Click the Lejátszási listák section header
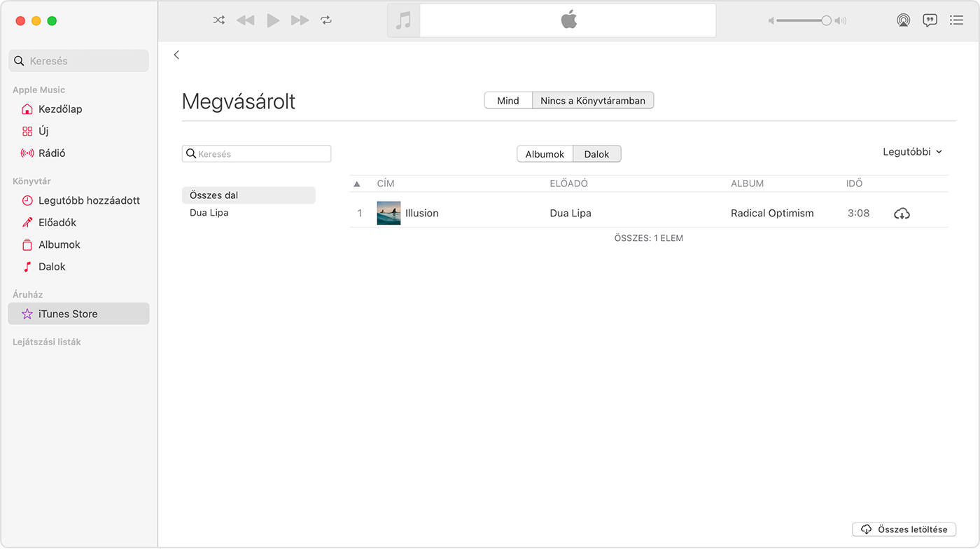Image resolution: width=980 pixels, height=549 pixels. coord(47,342)
